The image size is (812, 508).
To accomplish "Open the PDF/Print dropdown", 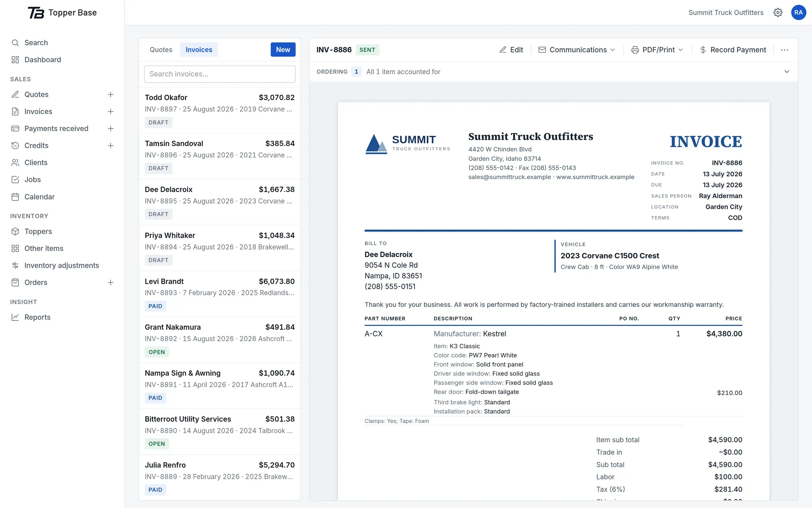I will click(x=657, y=50).
